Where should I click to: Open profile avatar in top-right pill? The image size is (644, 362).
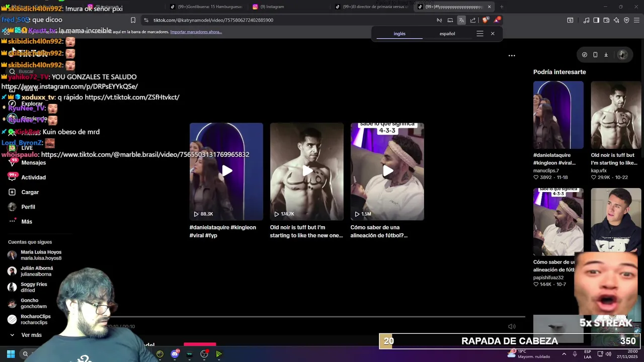622,55
